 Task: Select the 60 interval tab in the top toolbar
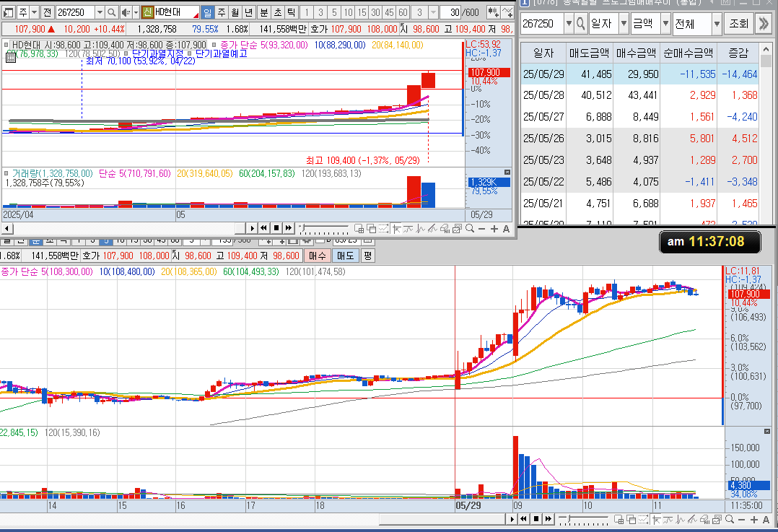pyautogui.click(x=403, y=12)
